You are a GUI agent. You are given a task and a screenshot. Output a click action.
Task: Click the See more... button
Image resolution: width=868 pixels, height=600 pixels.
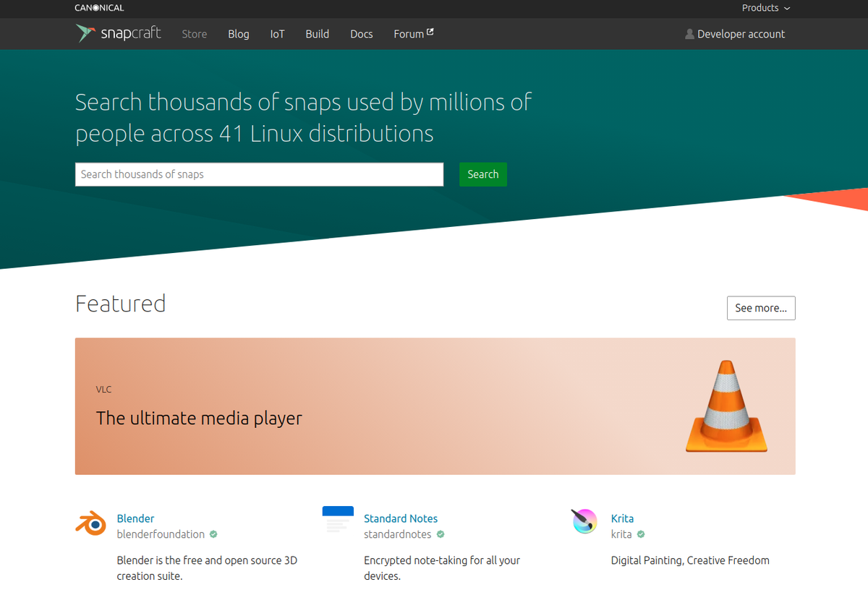761,308
